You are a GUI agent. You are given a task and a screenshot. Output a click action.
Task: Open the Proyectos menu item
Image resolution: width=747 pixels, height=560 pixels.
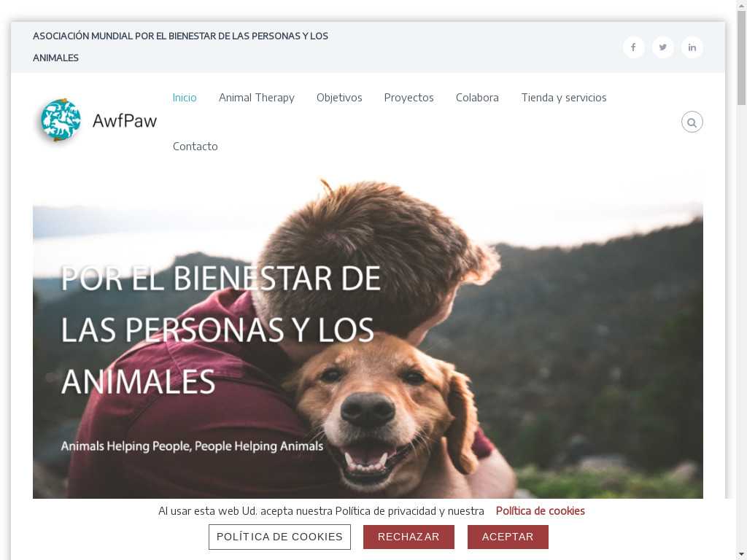click(409, 98)
